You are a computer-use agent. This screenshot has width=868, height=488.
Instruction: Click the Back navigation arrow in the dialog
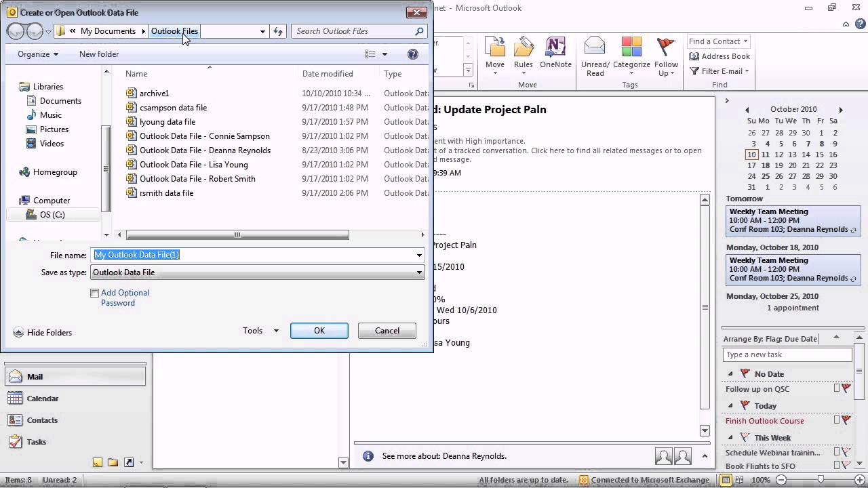click(16, 31)
